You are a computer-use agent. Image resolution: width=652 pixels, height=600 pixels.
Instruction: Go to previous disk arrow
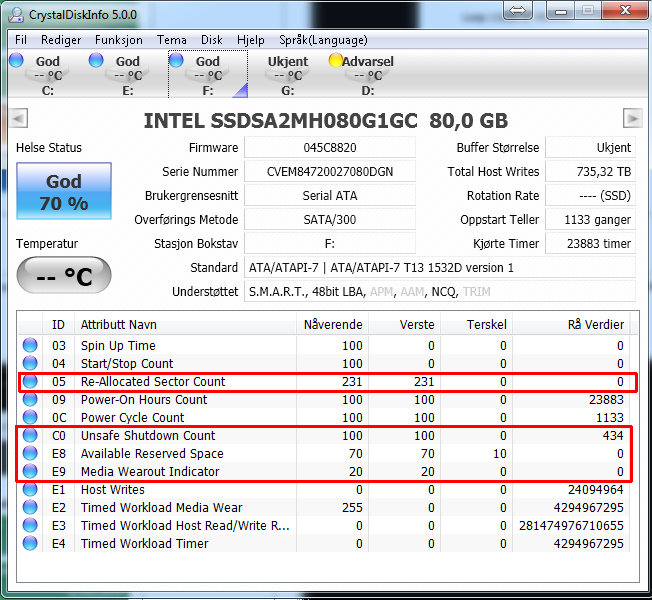coord(18,119)
